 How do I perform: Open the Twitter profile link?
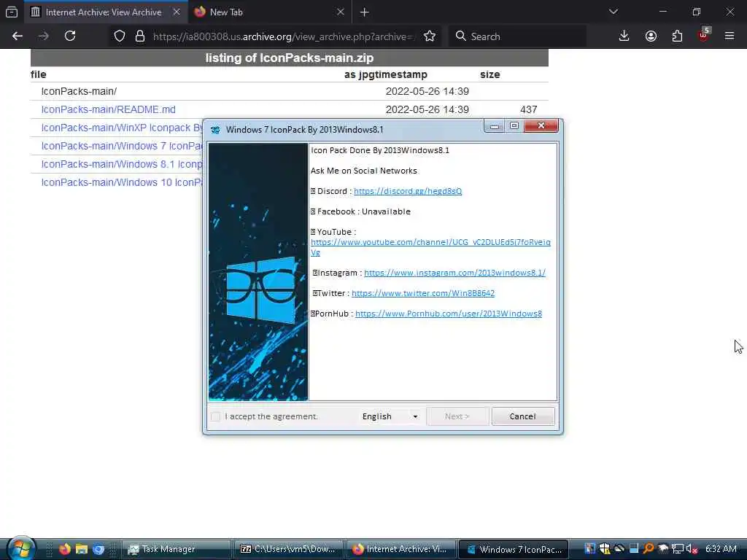pyautogui.click(x=423, y=293)
